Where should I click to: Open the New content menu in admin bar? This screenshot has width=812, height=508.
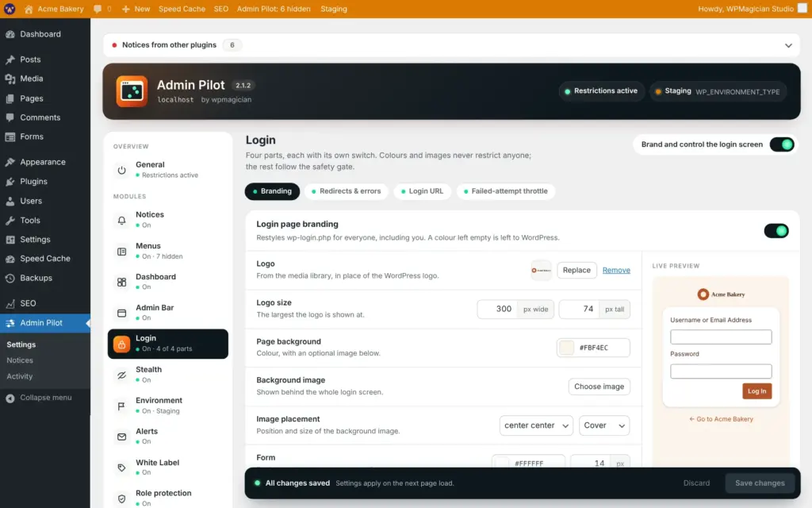[136, 9]
